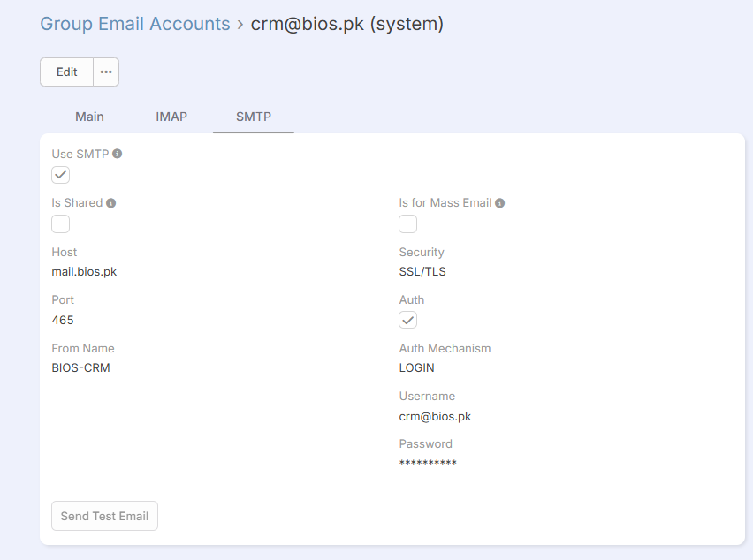The width and height of the screenshot is (753, 560).
Task: Click the Port value 465
Action: tap(63, 320)
